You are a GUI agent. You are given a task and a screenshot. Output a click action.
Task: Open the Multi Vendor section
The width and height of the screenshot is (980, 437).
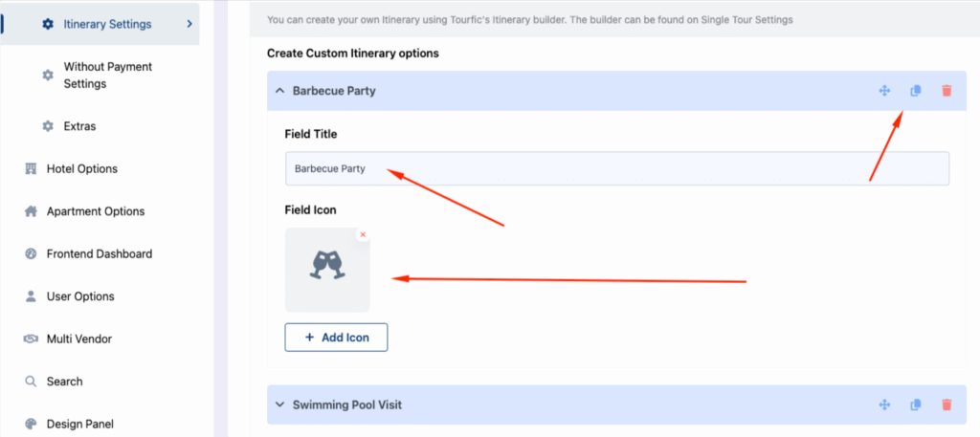(x=79, y=339)
